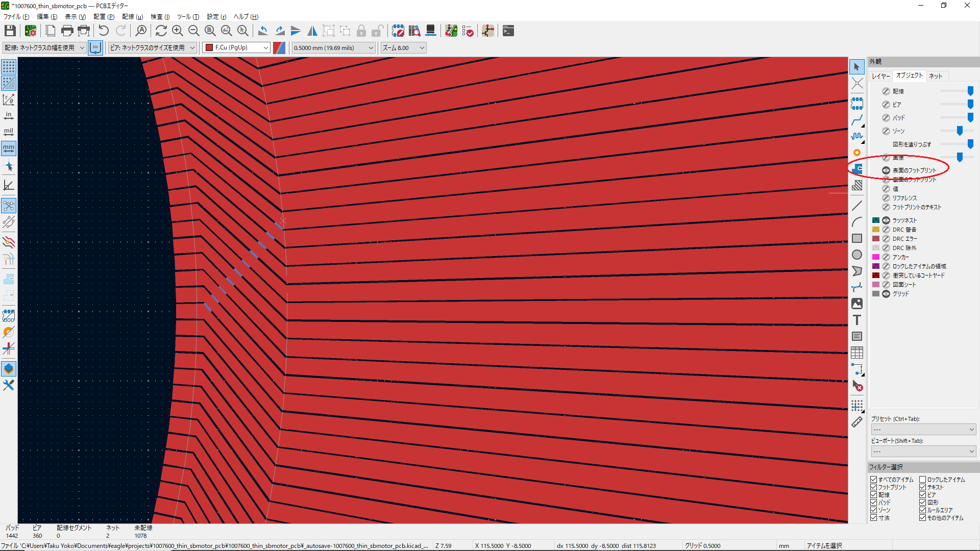
Task: Zoom out of the board
Action: tap(194, 31)
